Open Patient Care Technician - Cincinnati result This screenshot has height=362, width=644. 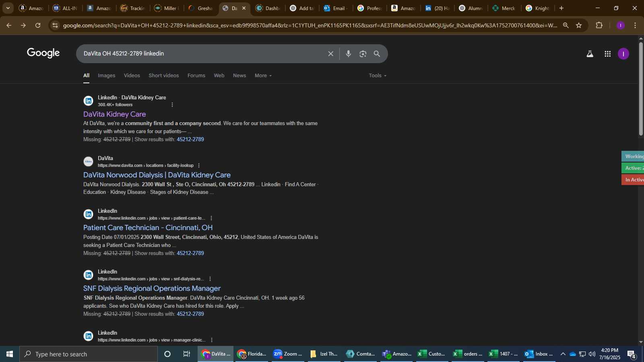tap(148, 228)
